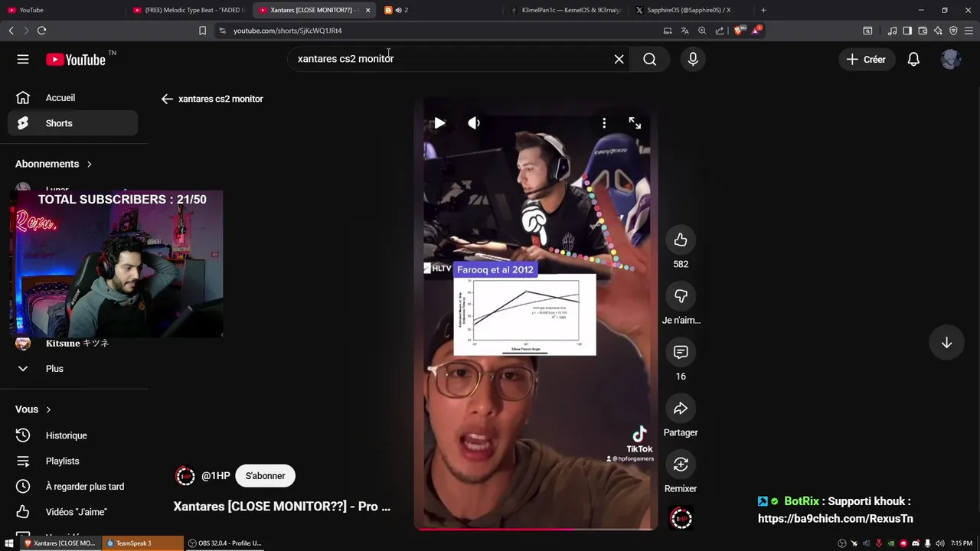Share the Short via Partager

(x=681, y=409)
